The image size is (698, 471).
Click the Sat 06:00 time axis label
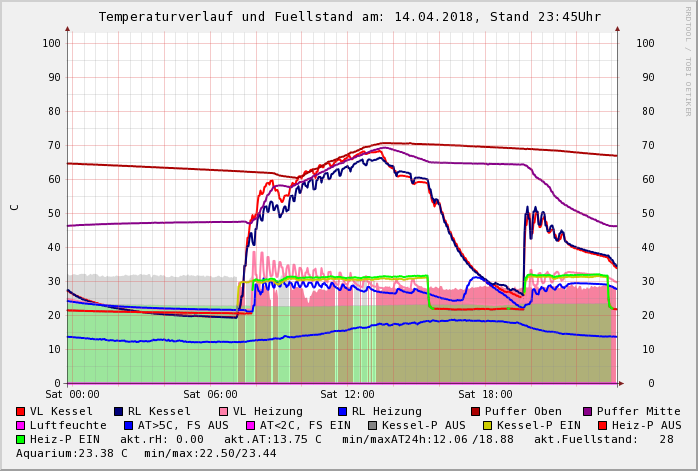210,395
